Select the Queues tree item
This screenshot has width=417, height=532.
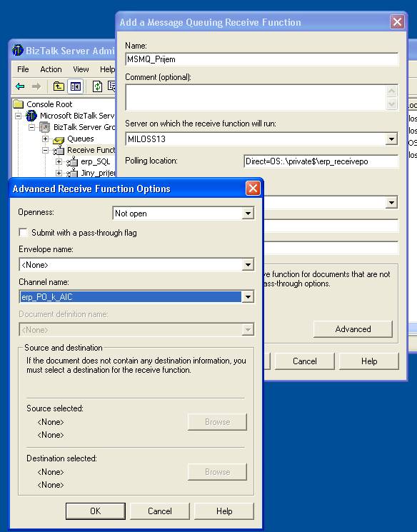pos(81,139)
